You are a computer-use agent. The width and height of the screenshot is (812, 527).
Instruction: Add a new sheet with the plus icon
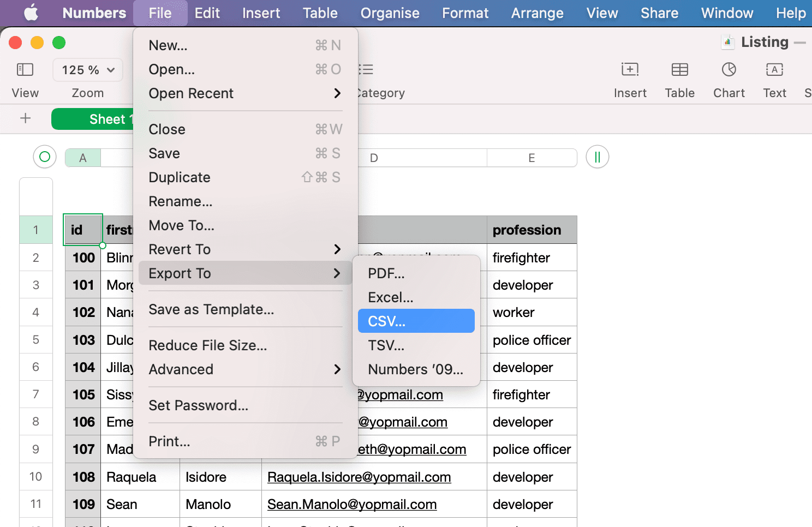25,119
